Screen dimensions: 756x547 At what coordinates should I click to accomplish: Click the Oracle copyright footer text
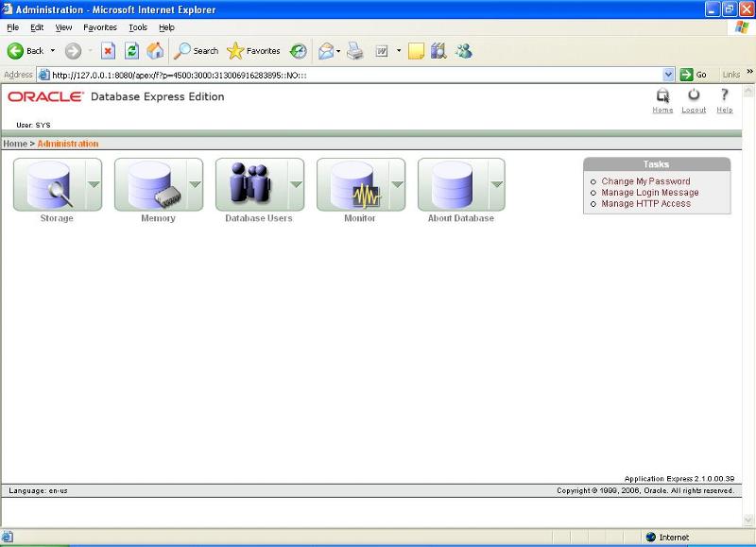[645, 490]
